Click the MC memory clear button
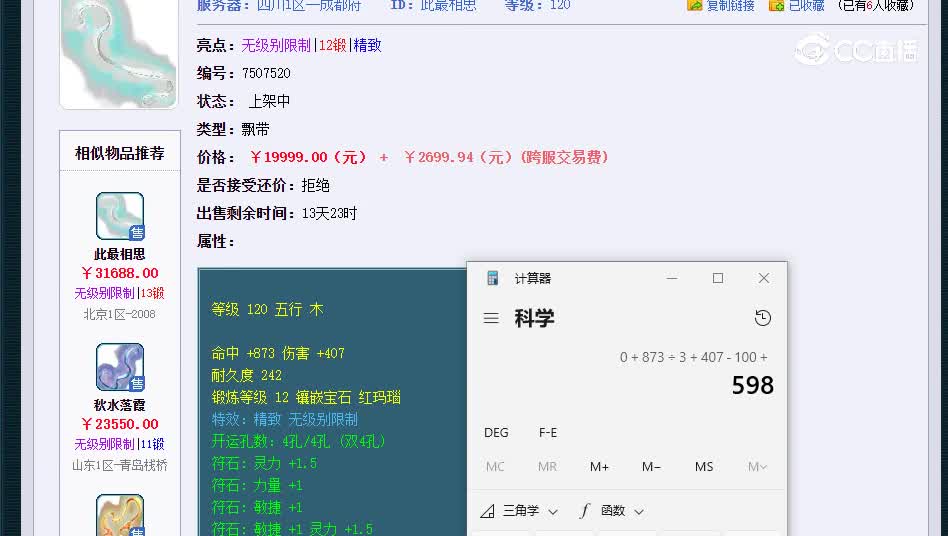 click(495, 467)
